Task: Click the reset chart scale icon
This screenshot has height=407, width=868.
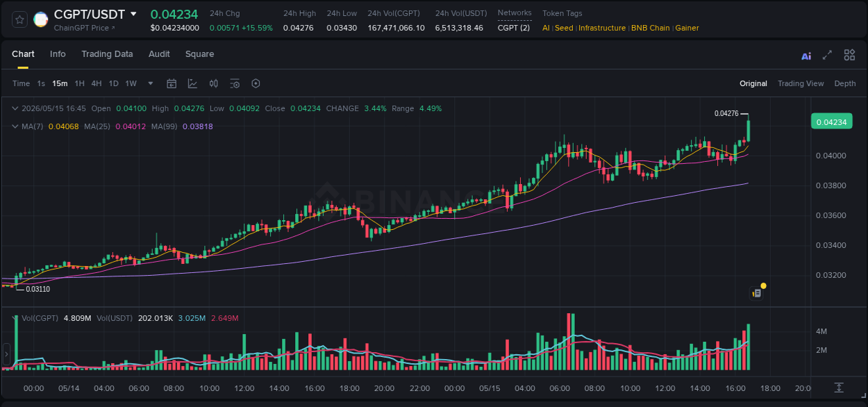Action: coord(839,388)
